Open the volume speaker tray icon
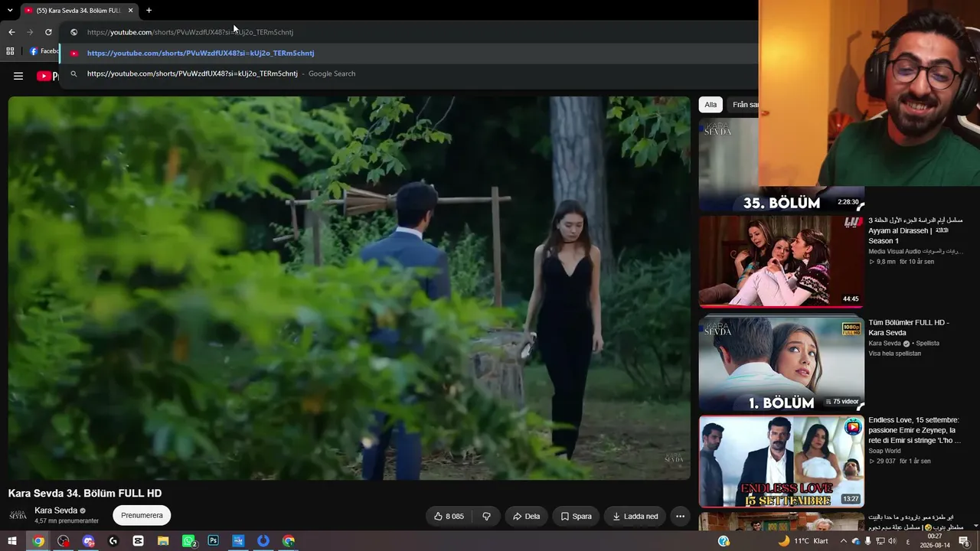Viewport: 980px width, 551px height. (892, 541)
